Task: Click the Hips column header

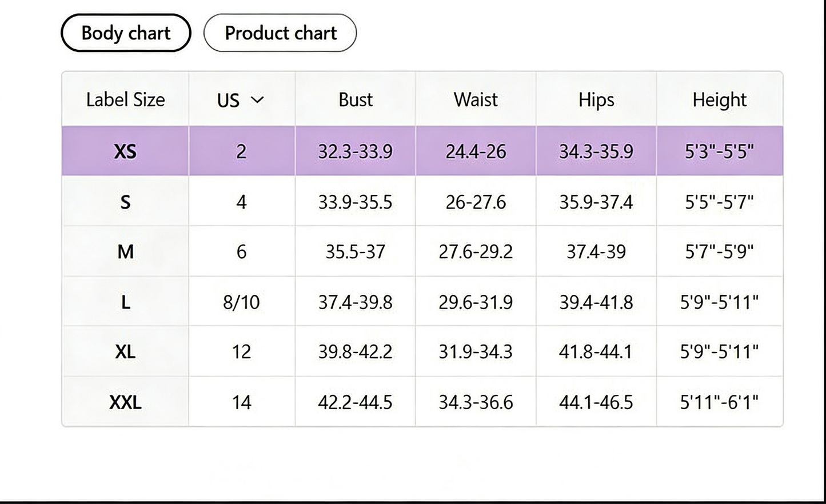Action: tap(596, 99)
